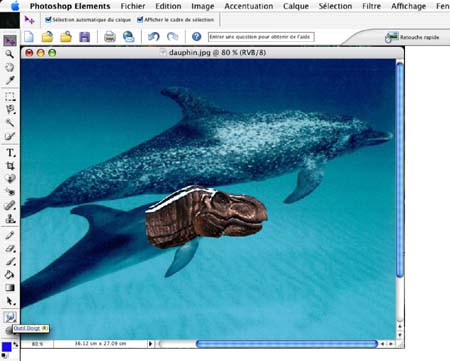Select the Crop tool
This screenshot has height=361, width=450.
[10, 166]
